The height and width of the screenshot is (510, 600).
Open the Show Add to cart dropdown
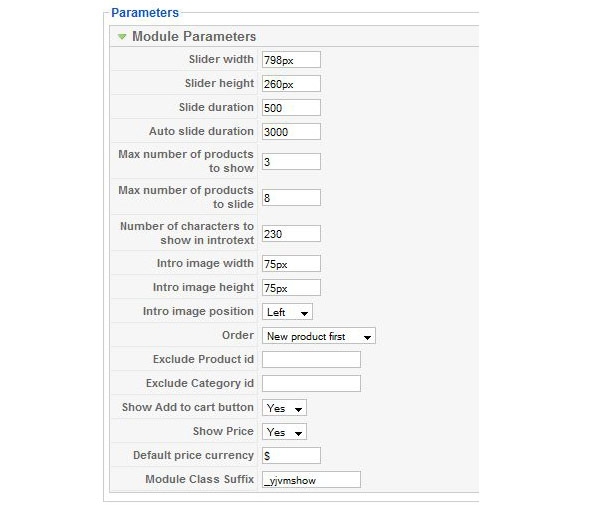pos(284,408)
